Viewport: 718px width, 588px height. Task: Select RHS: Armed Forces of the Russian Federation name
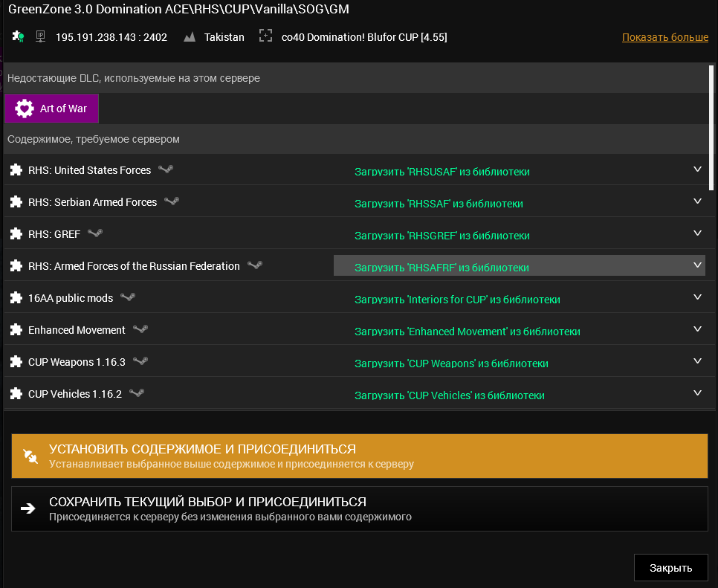[x=134, y=266]
